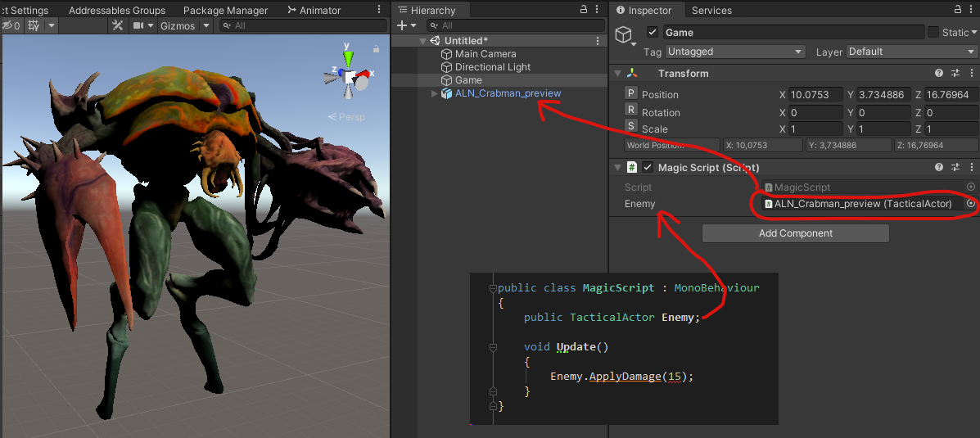
Task: Switch to the Package Manager tab
Action: [225, 11]
